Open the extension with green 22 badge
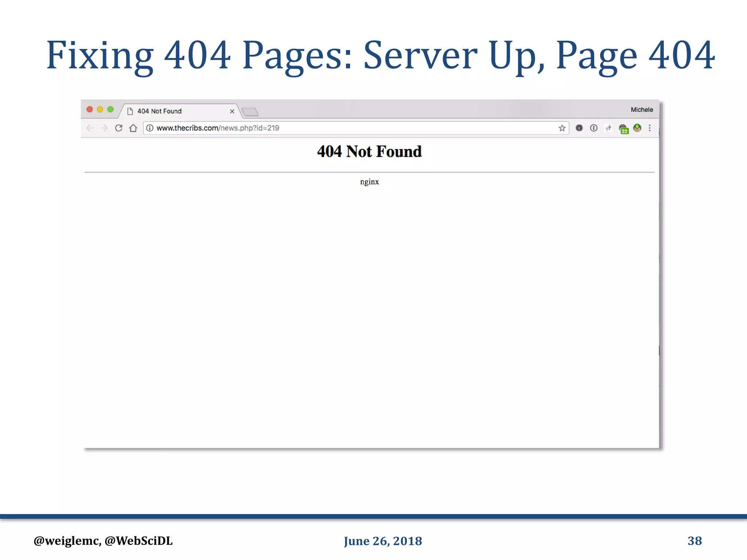 click(x=624, y=129)
